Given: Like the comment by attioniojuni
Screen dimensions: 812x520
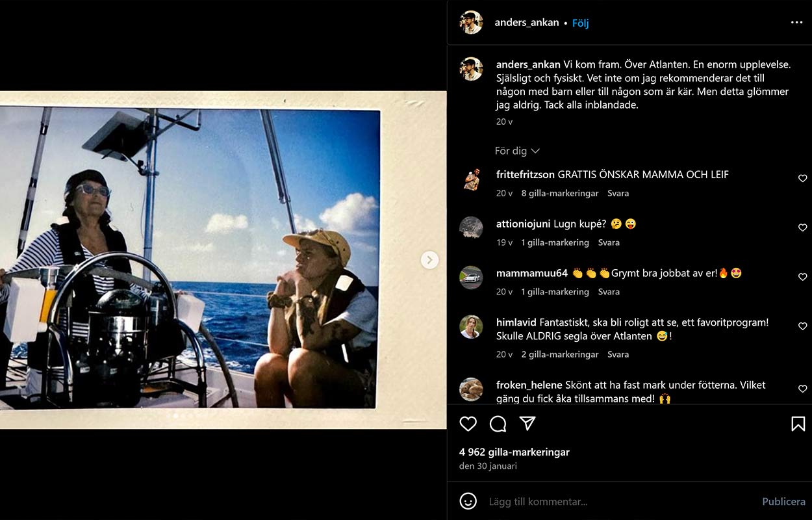Looking at the screenshot, I should coord(802,227).
